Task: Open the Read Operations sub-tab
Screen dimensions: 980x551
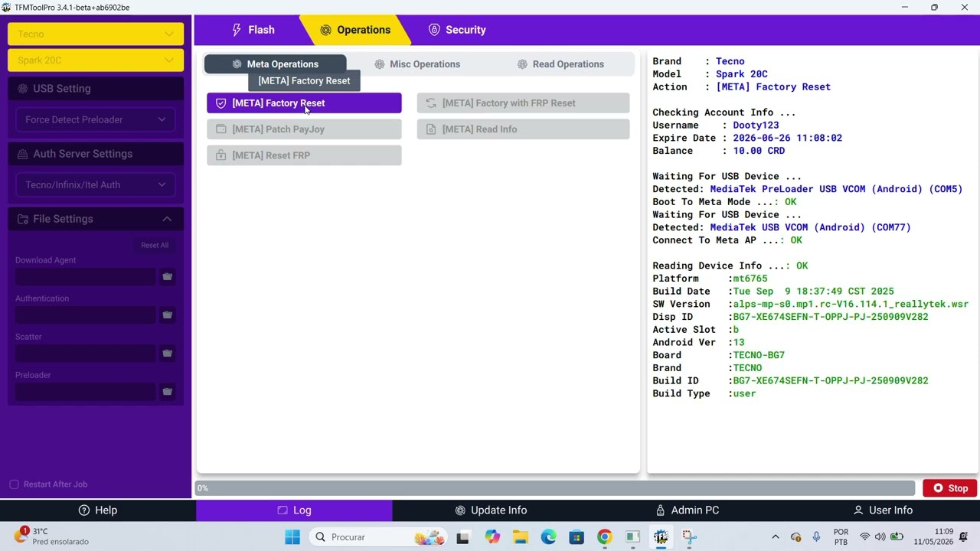Action: click(x=560, y=64)
